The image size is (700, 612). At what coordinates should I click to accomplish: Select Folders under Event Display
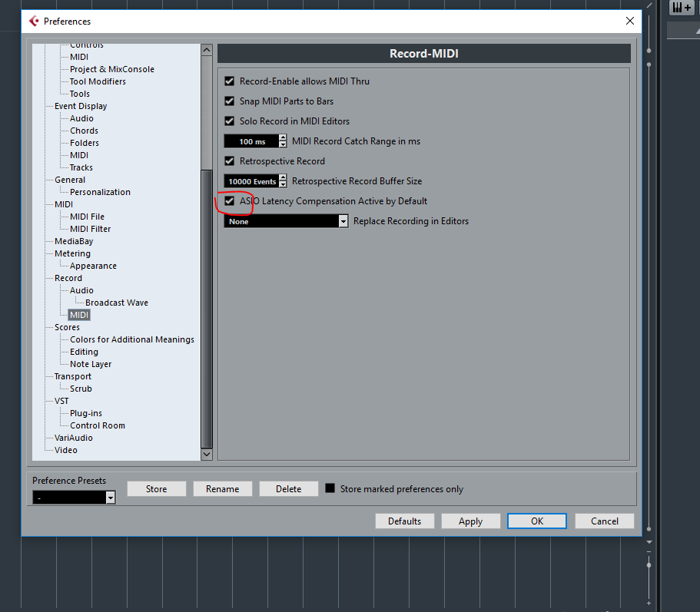[x=85, y=143]
